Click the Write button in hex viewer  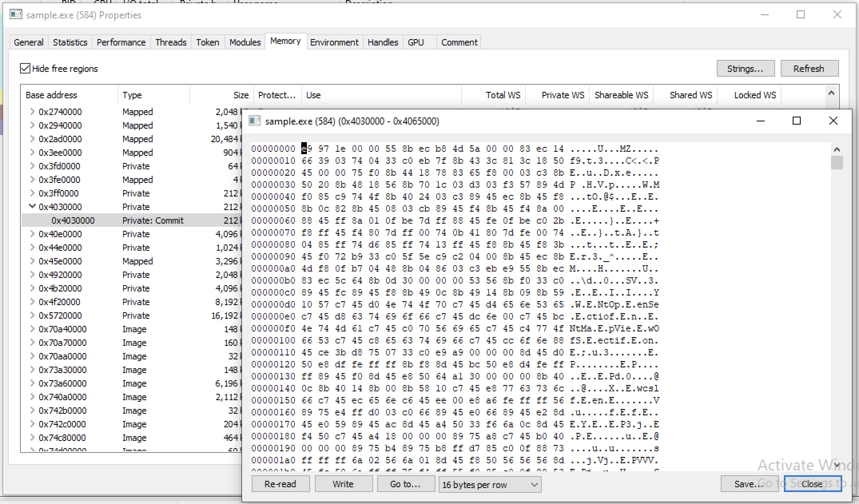(x=343, y=484)
